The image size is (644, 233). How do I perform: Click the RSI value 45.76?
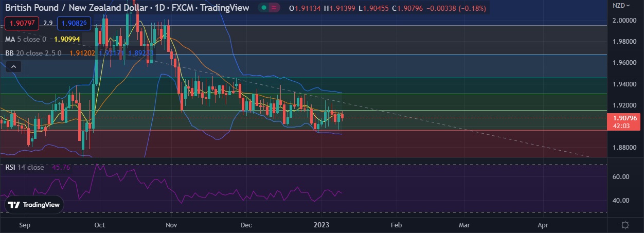click(61, 167)
